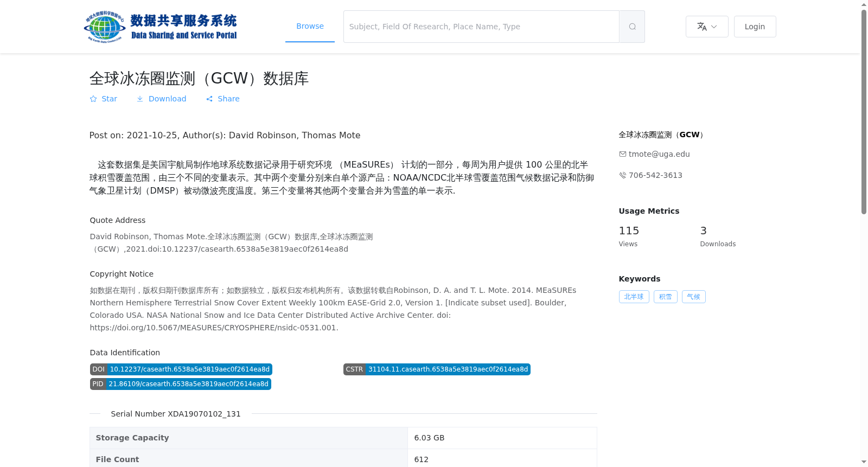Image resolution: width=868 pixels, height=467 pixels.
Task: Click the email envelope icon beside tmote@uga.edu
Action: point(623,154)
